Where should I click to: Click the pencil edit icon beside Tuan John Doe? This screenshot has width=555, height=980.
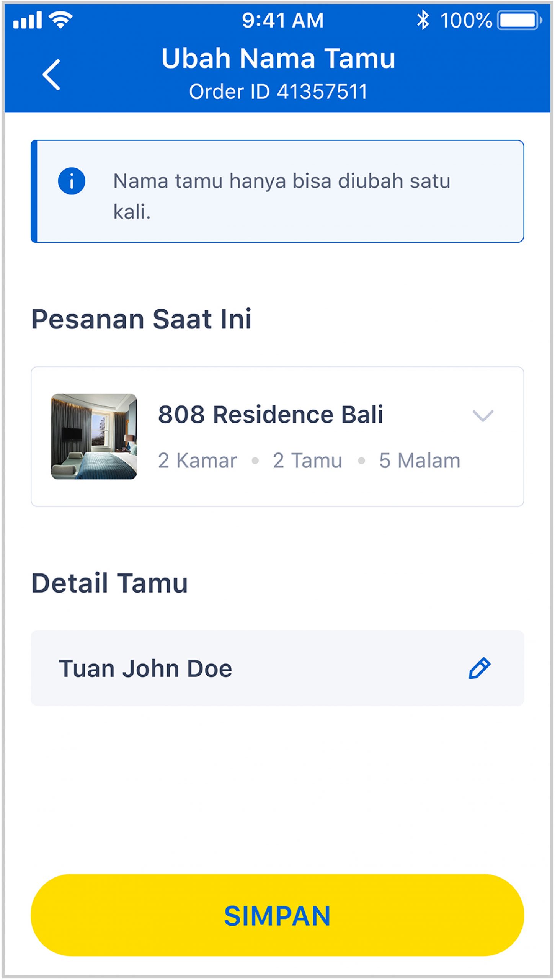(479, 668)
